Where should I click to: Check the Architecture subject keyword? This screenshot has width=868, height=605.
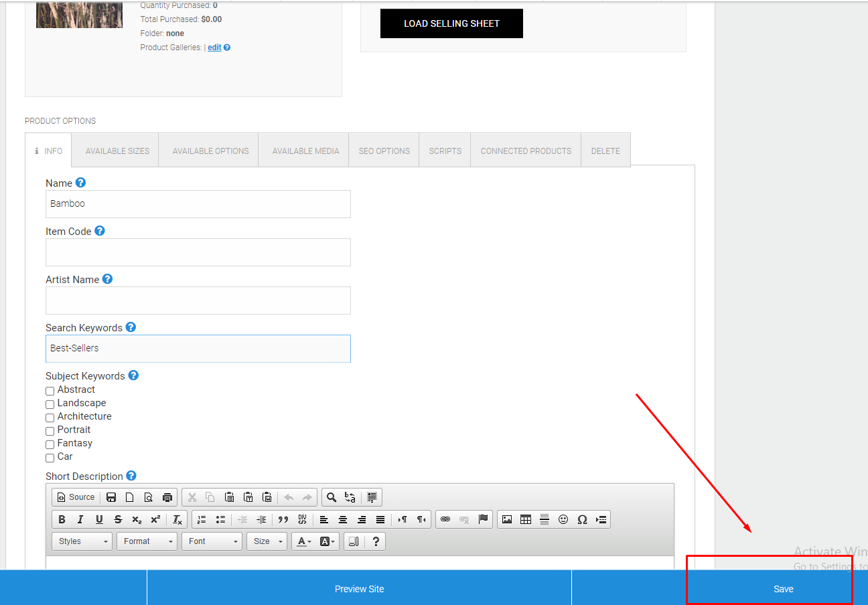[50, 418]
